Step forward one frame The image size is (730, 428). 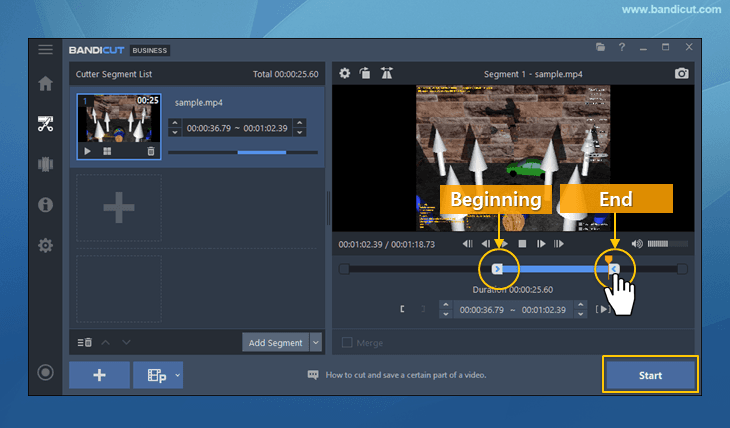pos(541,244)
